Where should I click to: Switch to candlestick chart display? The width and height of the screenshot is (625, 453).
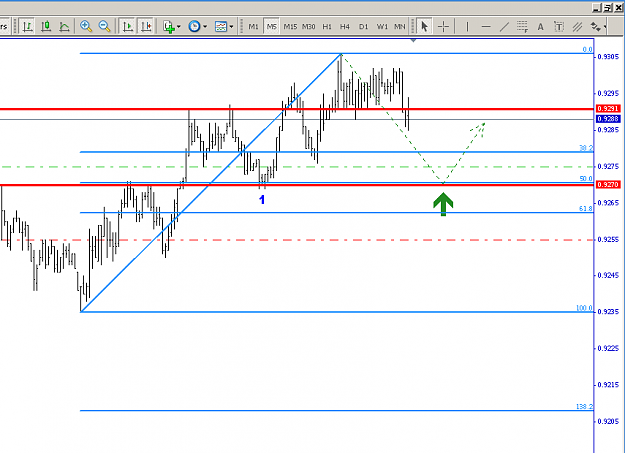coord(46,26)
